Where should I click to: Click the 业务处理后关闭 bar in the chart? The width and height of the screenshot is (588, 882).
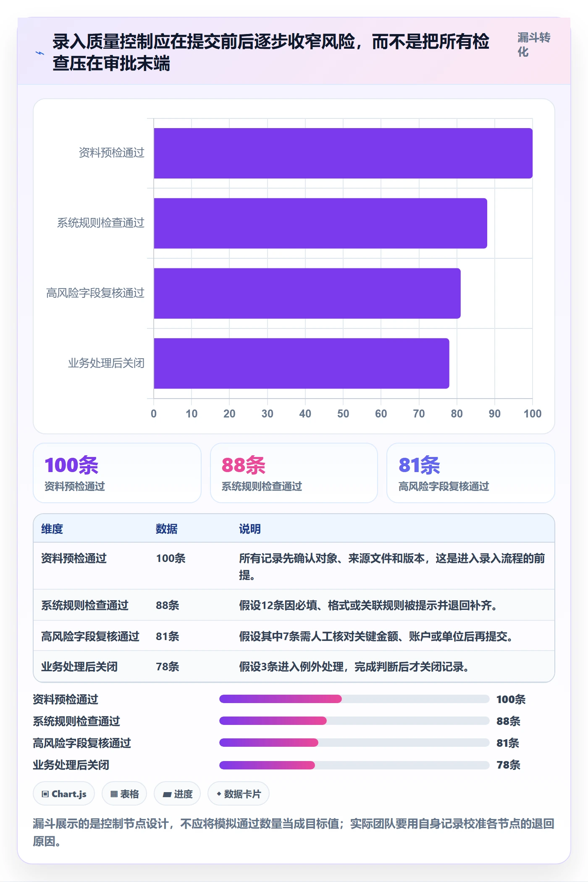(302, 363)
